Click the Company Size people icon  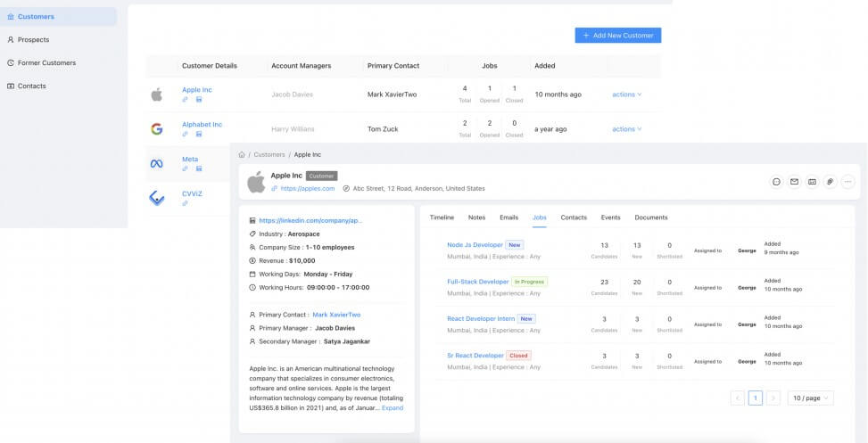tap(253, 247)
